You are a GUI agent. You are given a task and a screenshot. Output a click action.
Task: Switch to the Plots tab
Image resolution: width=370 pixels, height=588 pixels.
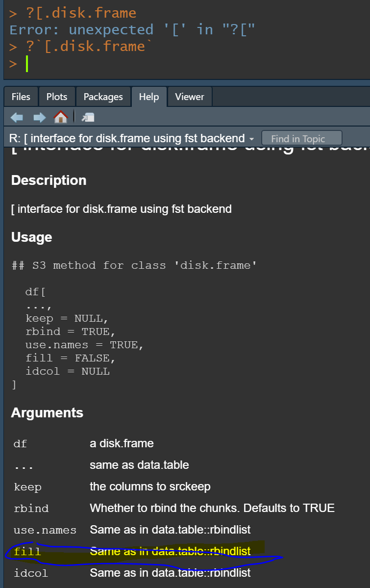[56, 96]
